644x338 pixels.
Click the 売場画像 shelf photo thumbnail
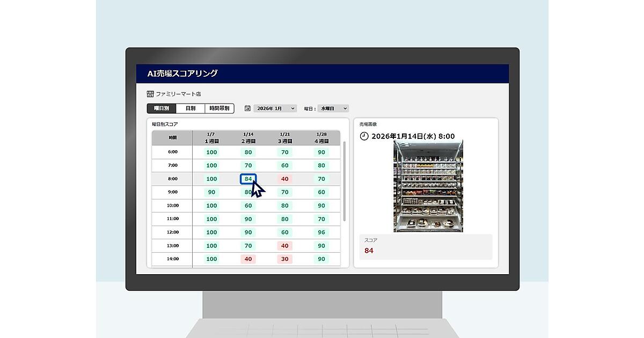428,187
